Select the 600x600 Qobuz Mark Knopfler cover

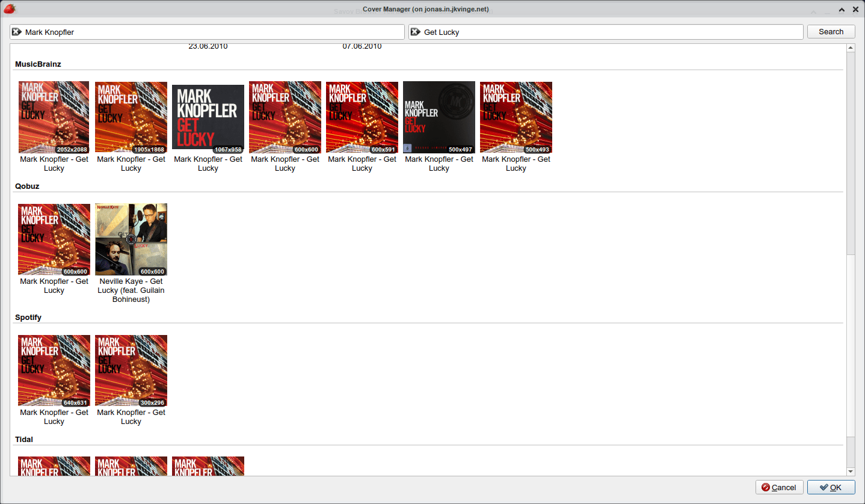(x=54, y=239)
